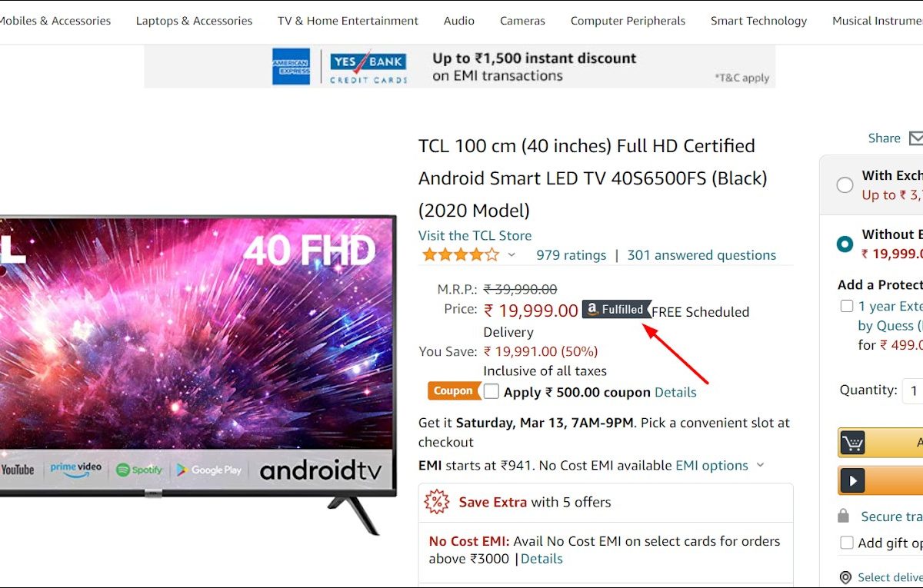Select the With Exchange radio option
The height and width of the screenshot is (588, 923).
click(x=845, y=184)
